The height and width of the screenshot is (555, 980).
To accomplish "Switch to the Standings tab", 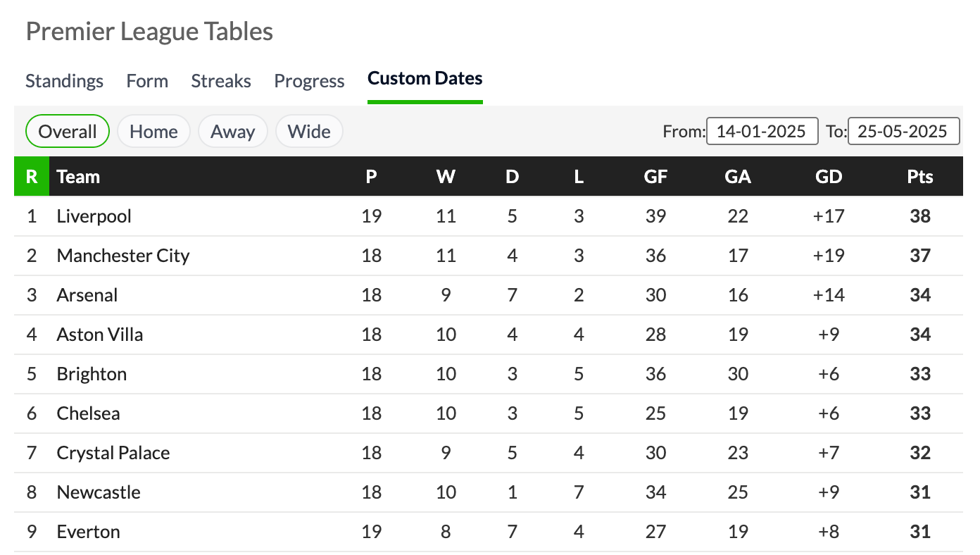I will coord(64,81).
